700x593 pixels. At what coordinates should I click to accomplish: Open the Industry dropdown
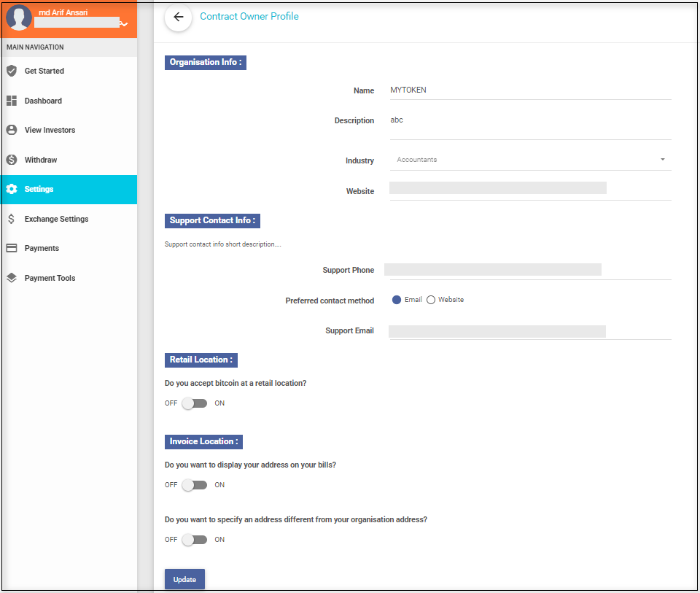(530, 160)
